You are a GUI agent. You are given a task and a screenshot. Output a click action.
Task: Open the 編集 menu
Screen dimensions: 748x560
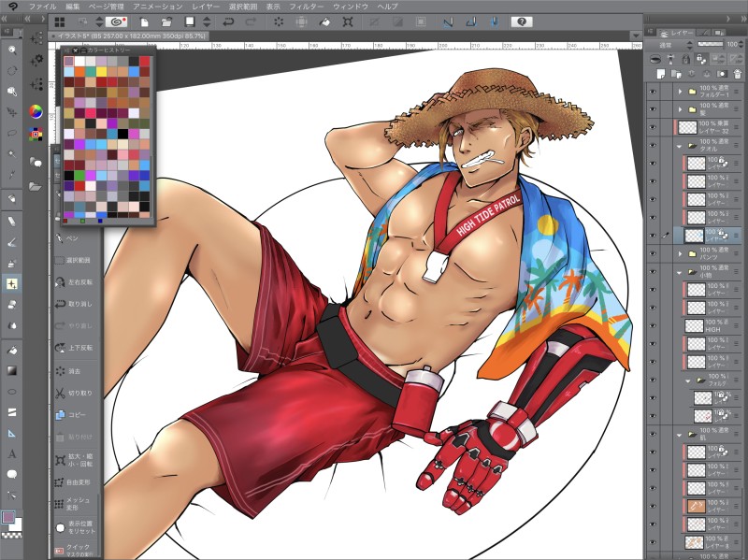(x=73, y=7)
